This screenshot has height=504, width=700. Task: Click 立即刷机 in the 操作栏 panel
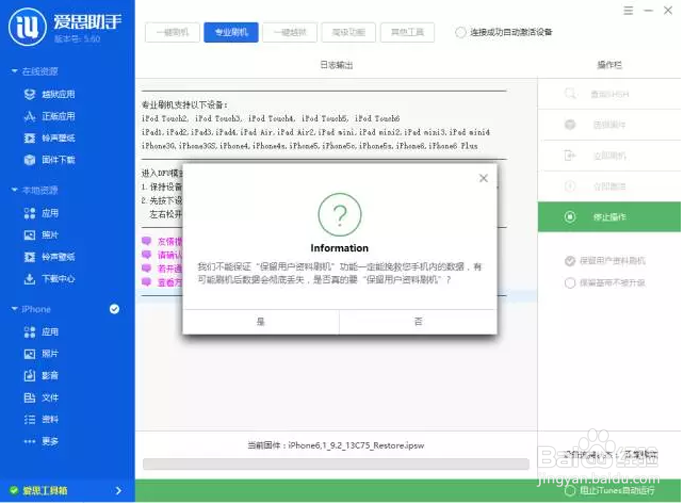[609, 155]
